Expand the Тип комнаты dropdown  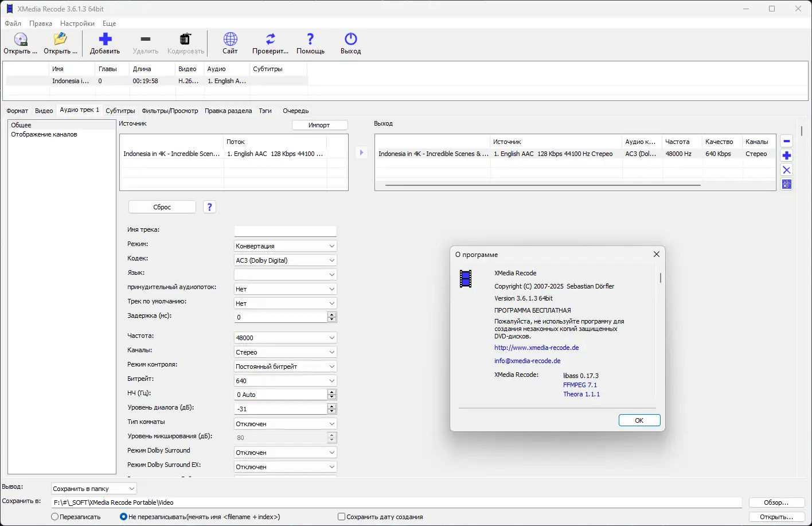pyautogui.click(x=285, y=424)
